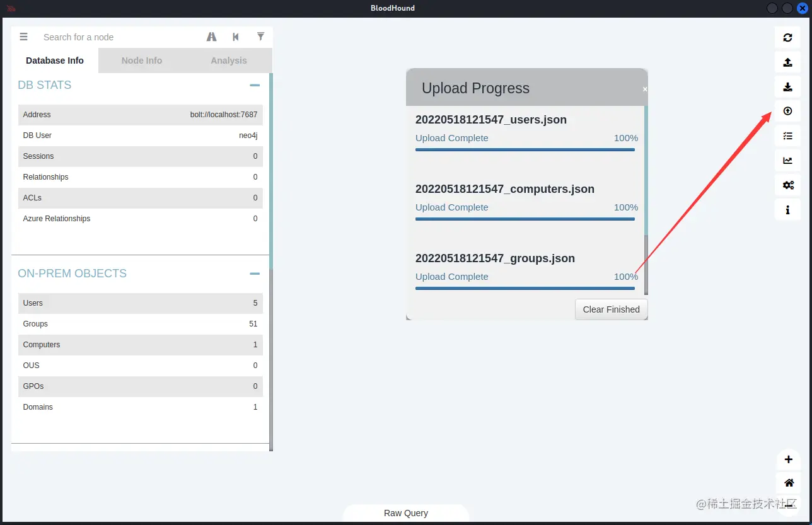The height and width of the screenshot is (525, 812).
Task: Click the Import Graph download-tray icon
Action: click(x=787, y=86)
